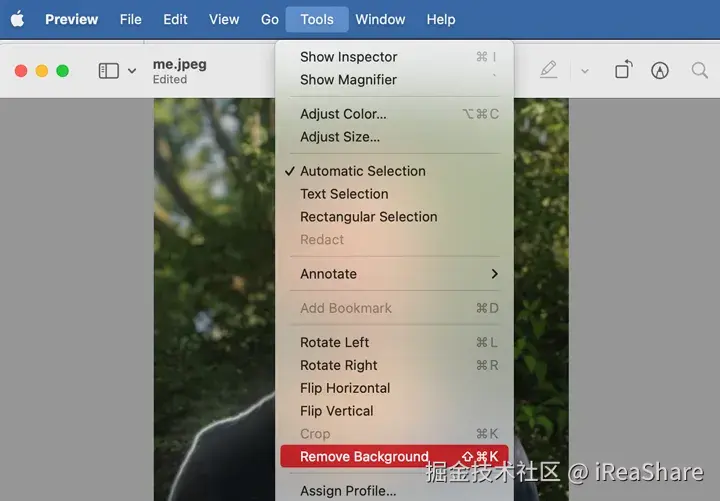720x501 pixels.
Task: Close the open Tools menu
Action: point(317,19)
